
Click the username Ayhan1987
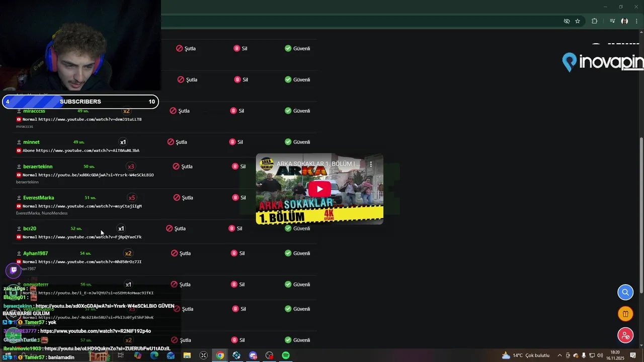tap(35, 253)
